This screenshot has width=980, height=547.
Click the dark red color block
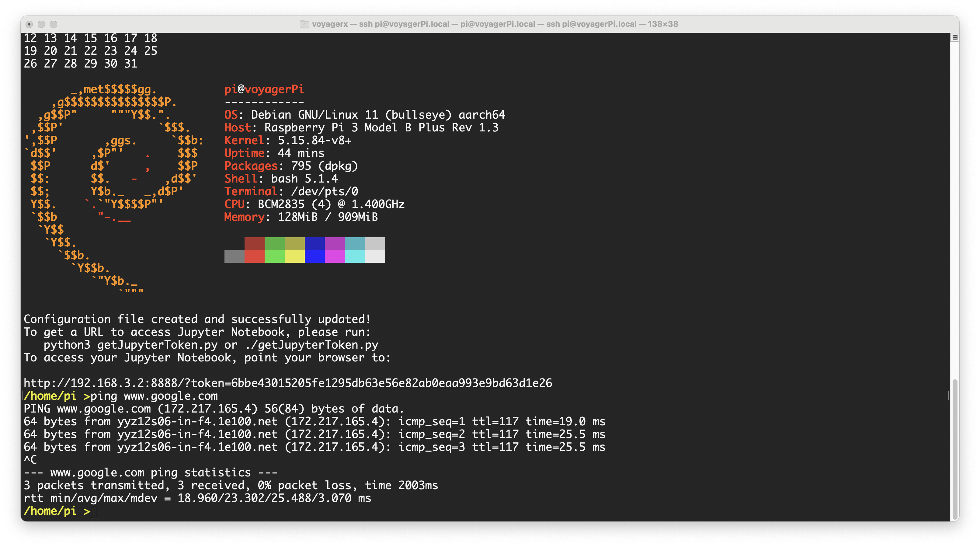click(x=255, y=243)
